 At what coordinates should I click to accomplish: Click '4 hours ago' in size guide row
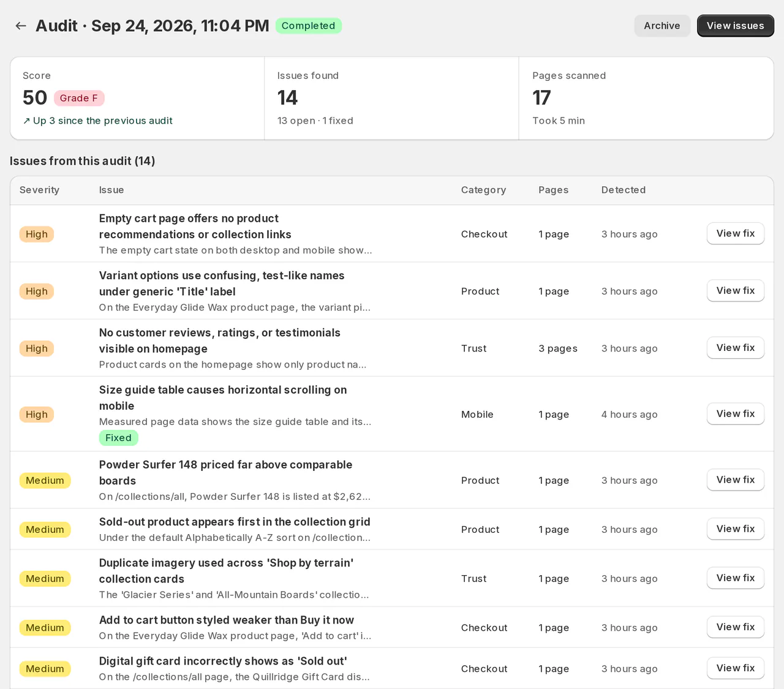click(629, 415)
